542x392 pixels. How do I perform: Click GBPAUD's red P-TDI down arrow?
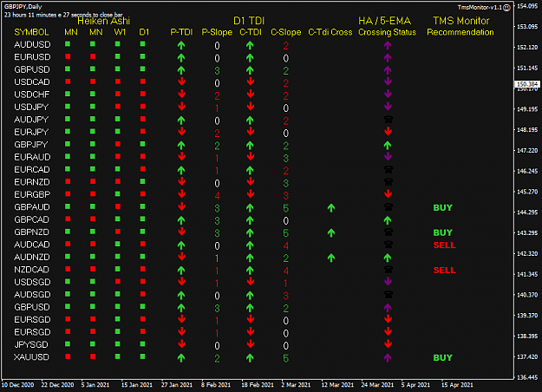(181, 206)
